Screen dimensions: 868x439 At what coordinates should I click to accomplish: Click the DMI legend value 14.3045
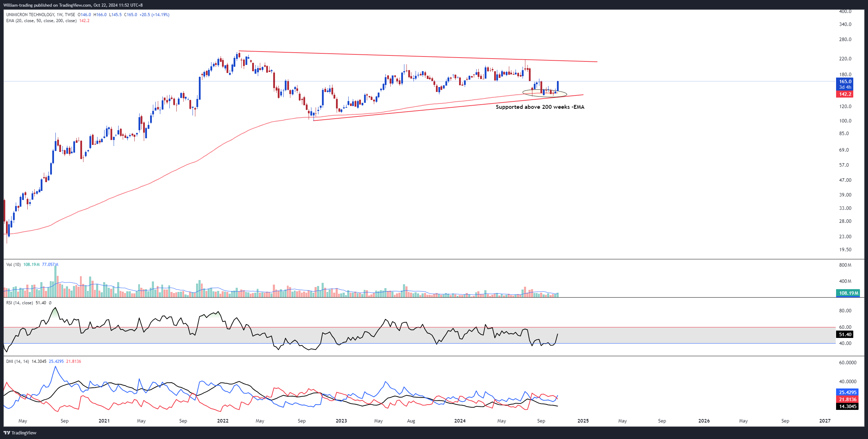[39, 361]
